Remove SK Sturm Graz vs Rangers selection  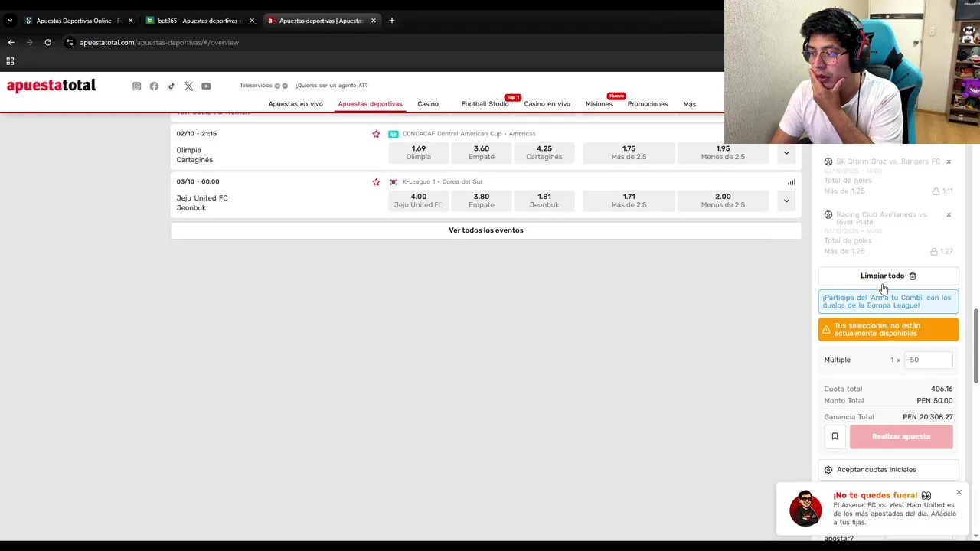tap(949, 161)
